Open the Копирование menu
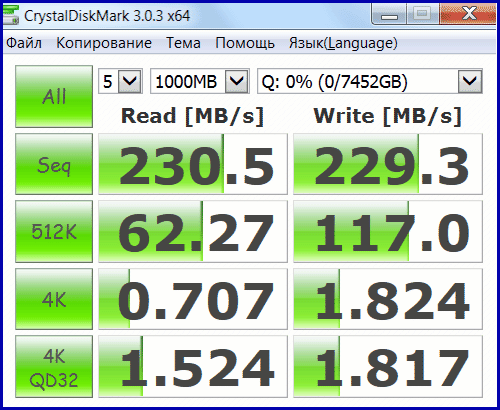The image size is (500, 410). [x=104, y=43]
